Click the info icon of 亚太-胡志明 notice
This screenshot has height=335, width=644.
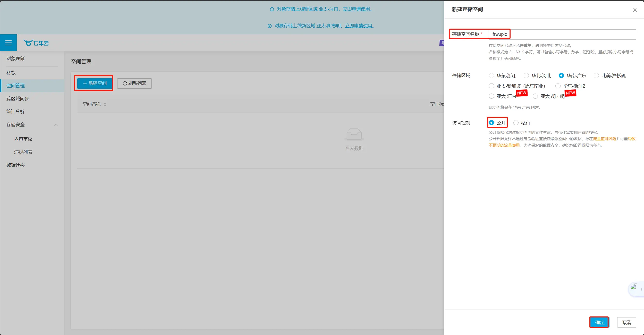click(x=269, y=26)
